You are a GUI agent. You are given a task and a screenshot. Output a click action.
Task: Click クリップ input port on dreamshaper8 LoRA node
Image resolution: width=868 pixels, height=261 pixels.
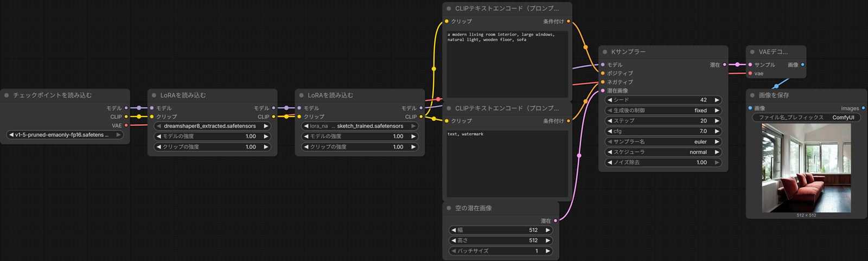(151, 117)
